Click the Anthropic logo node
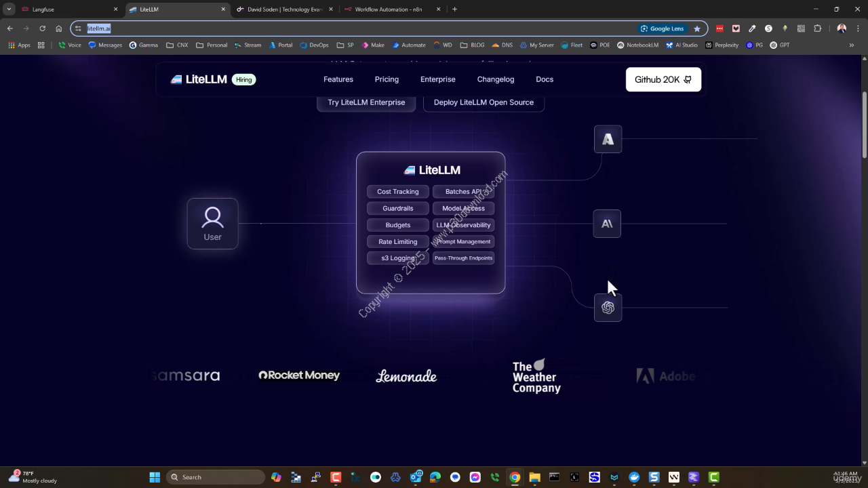Image resolution: width=868 pixels, height=488 pixels. tap(607, 224)
